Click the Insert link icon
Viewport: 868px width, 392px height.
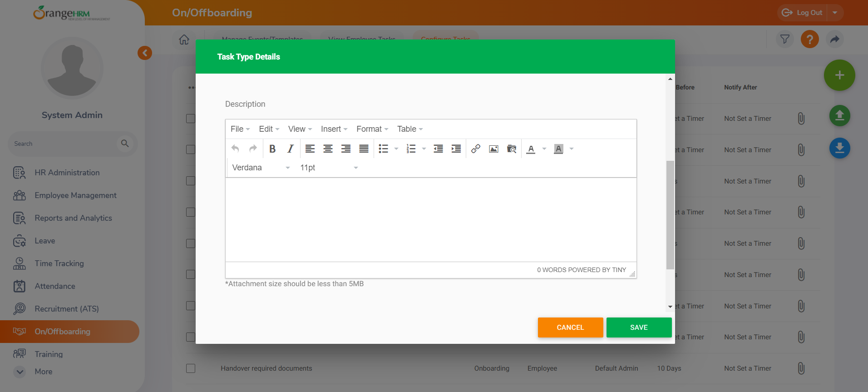(x=475, y=149)
